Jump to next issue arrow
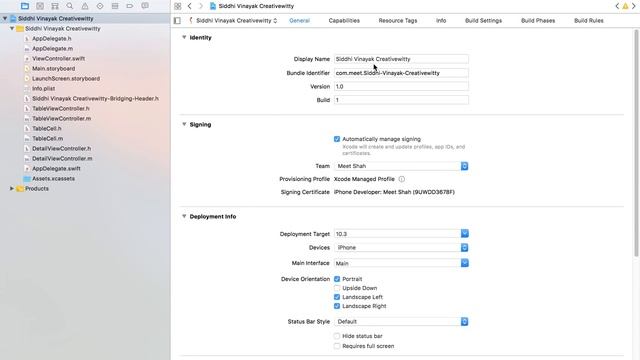Screen dimensions: 640x360 pyautogui.click(x=634, y=6)
